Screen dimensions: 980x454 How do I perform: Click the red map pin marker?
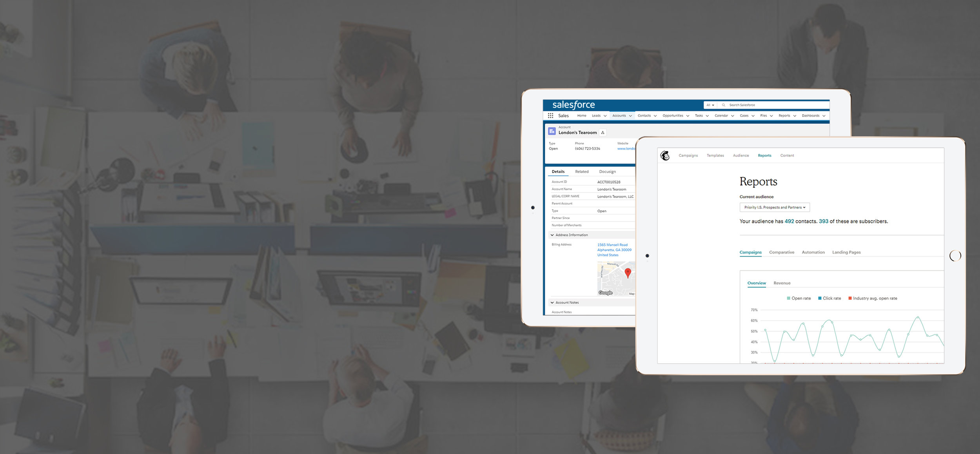628,273
